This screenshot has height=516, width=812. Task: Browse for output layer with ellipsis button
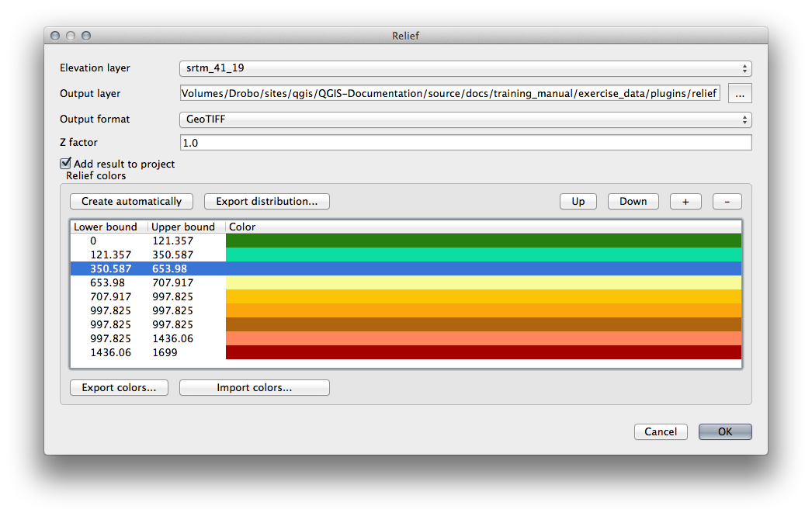point(740,94)
